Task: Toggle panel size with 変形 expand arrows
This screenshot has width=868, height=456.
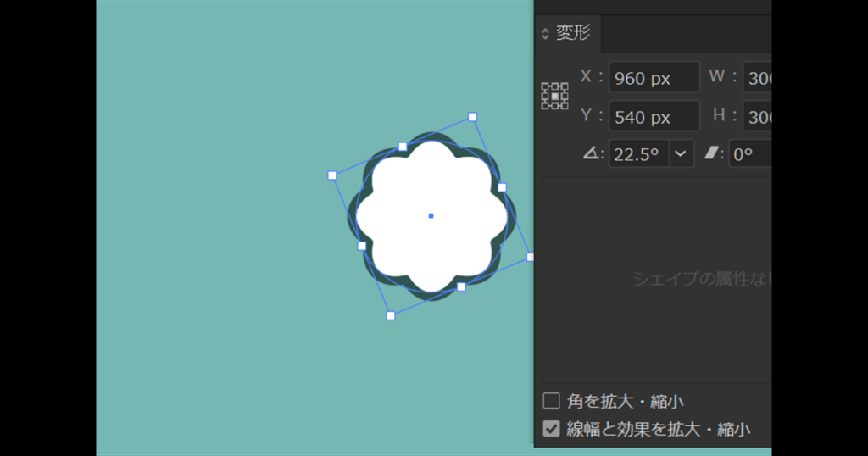Action: (x=545, y=34)
